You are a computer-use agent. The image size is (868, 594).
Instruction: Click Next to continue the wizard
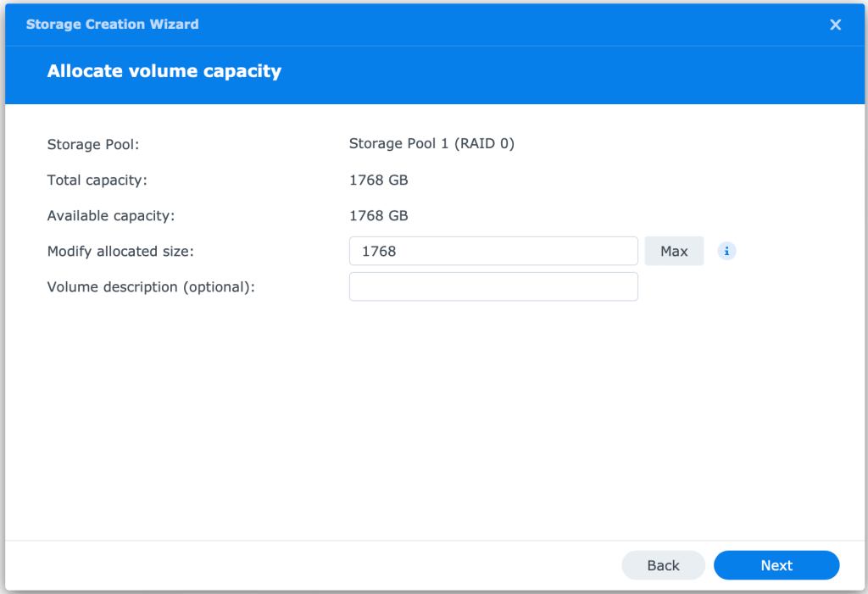click(x=776, y=565)
